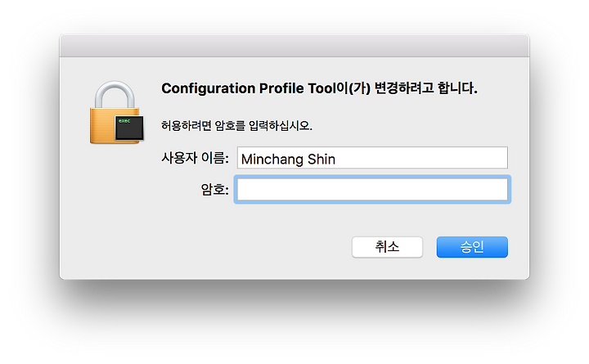Click the 암호: label
The width and height of the screenshot is (589, 364).
coord(215,189)
